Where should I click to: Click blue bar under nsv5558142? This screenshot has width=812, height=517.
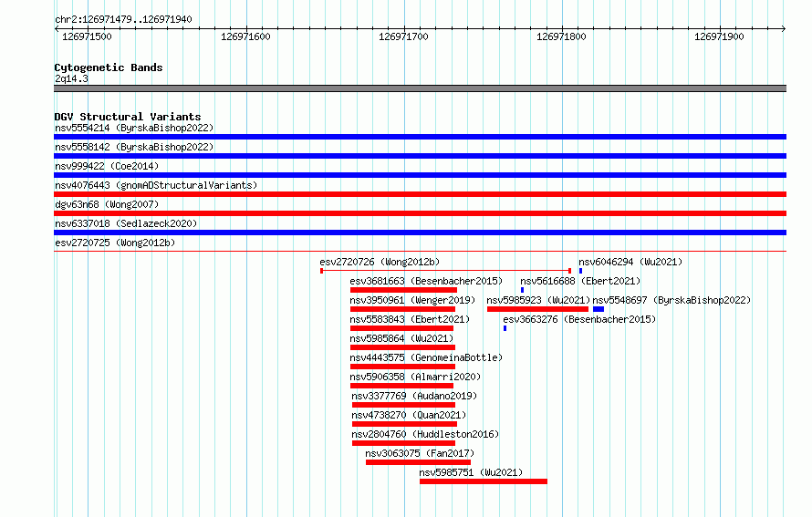[x=420, y=156]
